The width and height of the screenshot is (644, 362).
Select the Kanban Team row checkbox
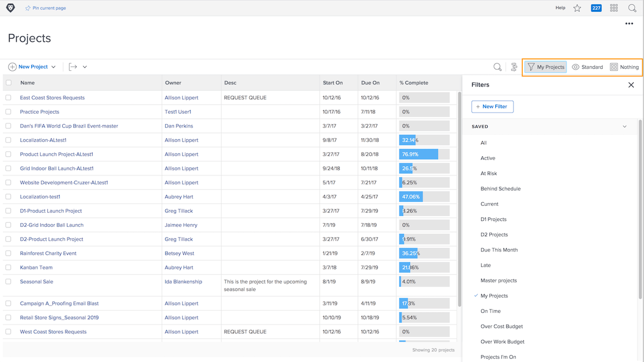point(8,267)
